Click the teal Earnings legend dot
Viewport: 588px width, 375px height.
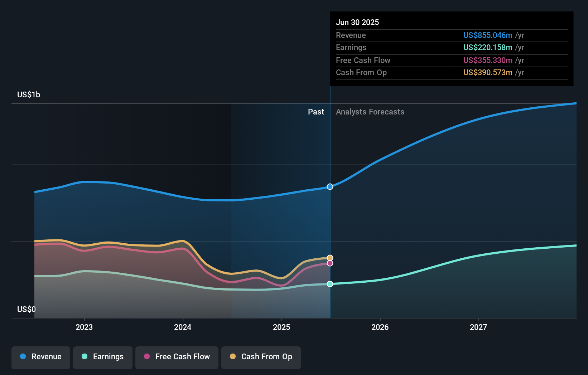85,356
